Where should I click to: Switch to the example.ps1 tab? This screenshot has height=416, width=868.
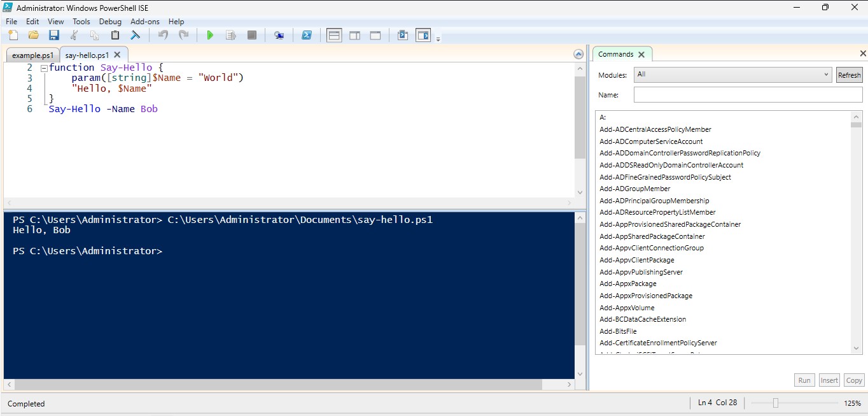pyautogui.click(x=32, y=55)
